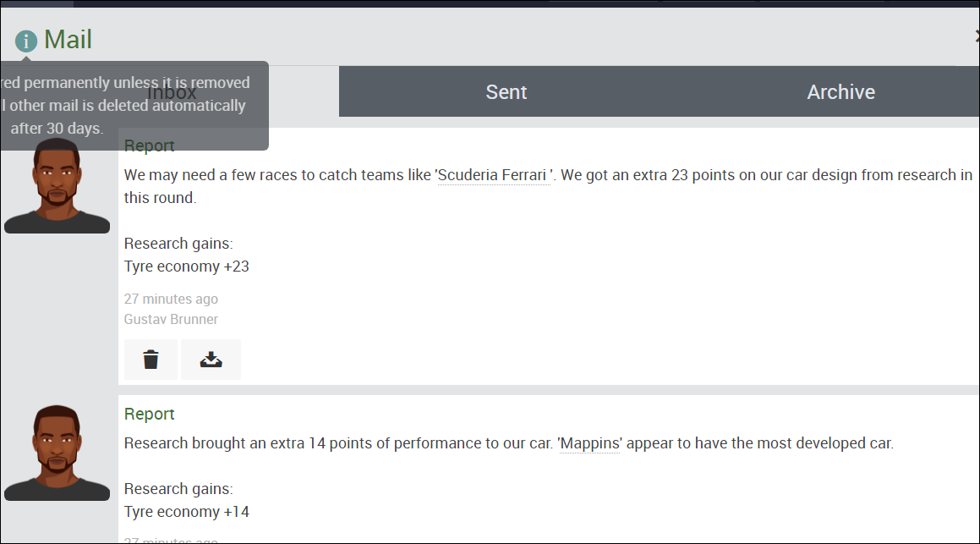Switch to the Archive tab
The width and height of the screenshot is (980, 544).
point(840,92)
